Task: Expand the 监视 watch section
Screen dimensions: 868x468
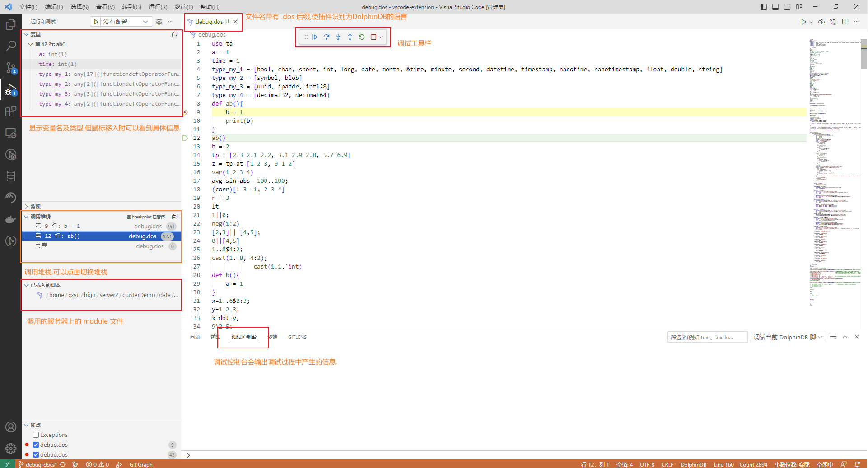Action: (x=36, y=207)
